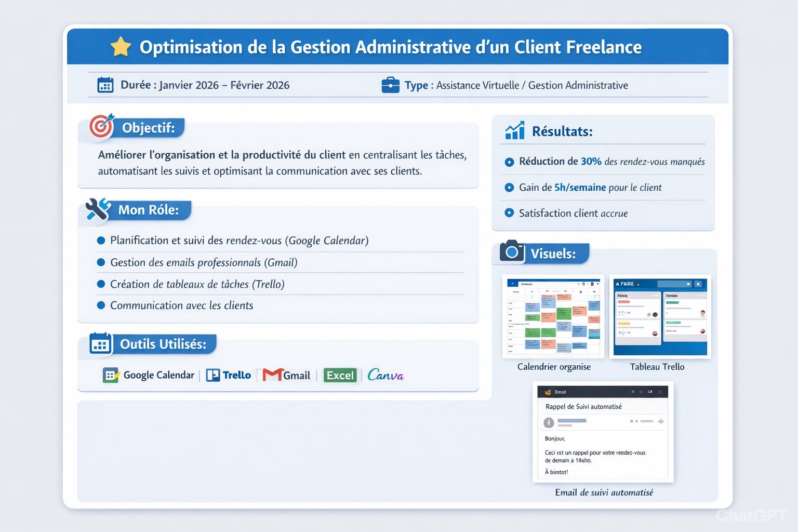
Task: Click the Assistance Virtuelle / Gestion Administrative text
Action: [x=532, y=85]
